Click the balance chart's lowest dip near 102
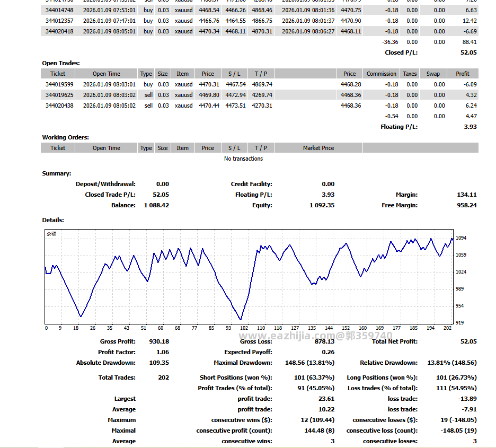Screen dimensions: 496x448 (x=241, y=319)
